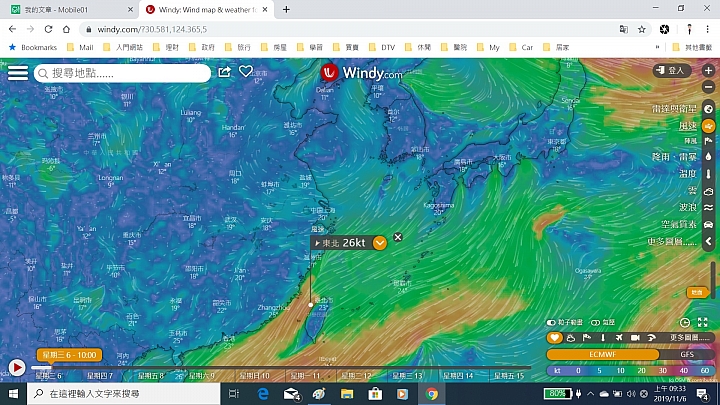
Task: Select the rain and thunder drop icon
Action: click(709, 157)
